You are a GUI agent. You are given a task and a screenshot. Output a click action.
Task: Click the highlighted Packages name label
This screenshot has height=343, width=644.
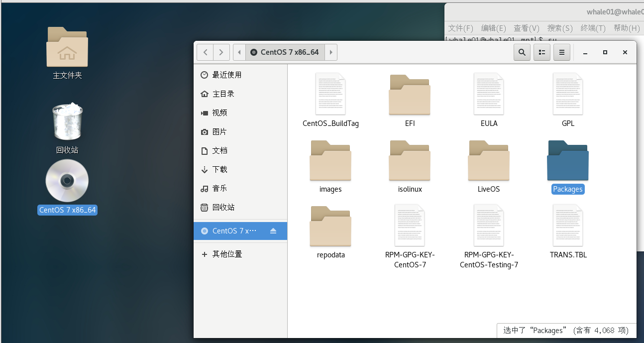point(568,189)
